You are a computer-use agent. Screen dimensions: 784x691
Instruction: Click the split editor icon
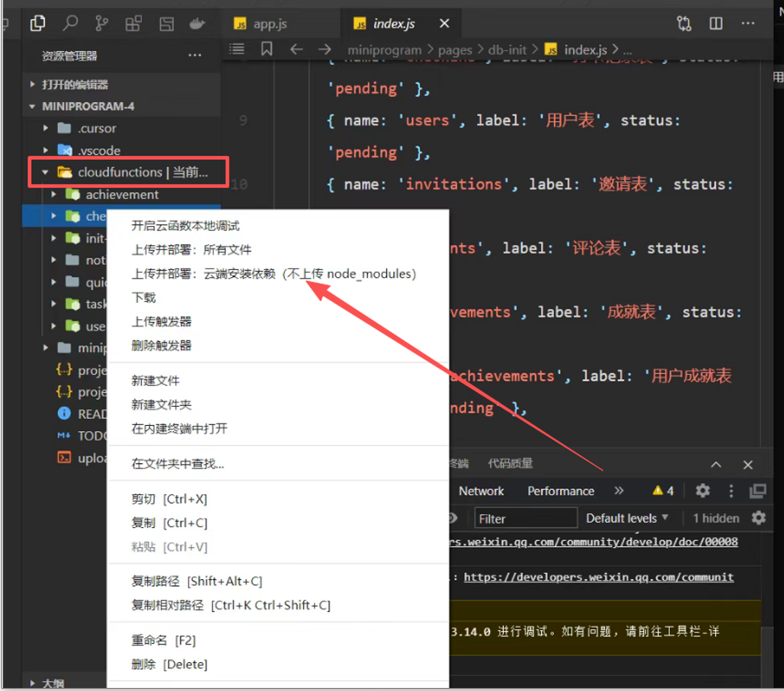point(715,24)
